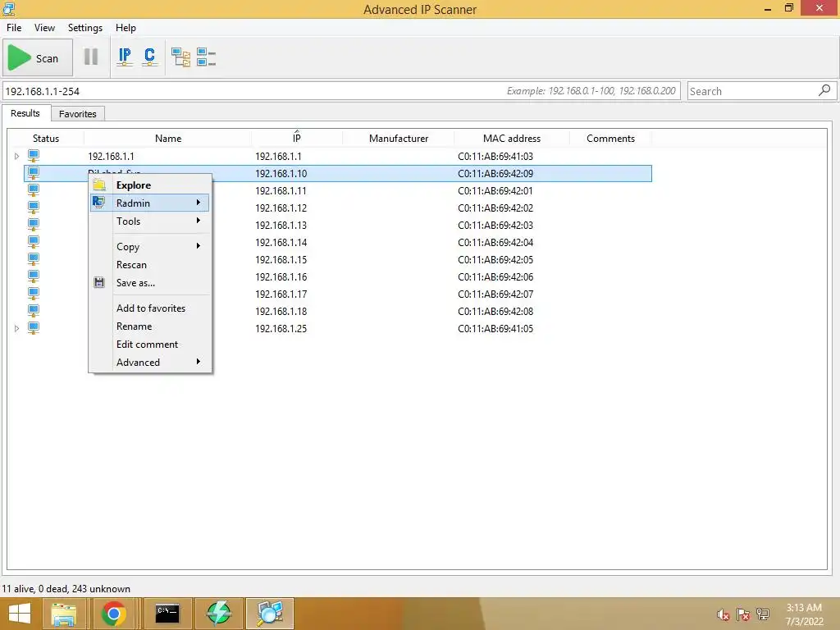Click the computer icon for 192.168.1.1
The height and width of the screenshot is (630, 840).
(x=33, y=157)
